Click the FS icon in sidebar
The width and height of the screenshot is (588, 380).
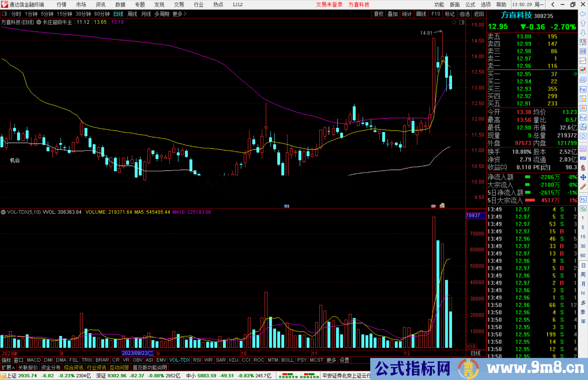583,199
